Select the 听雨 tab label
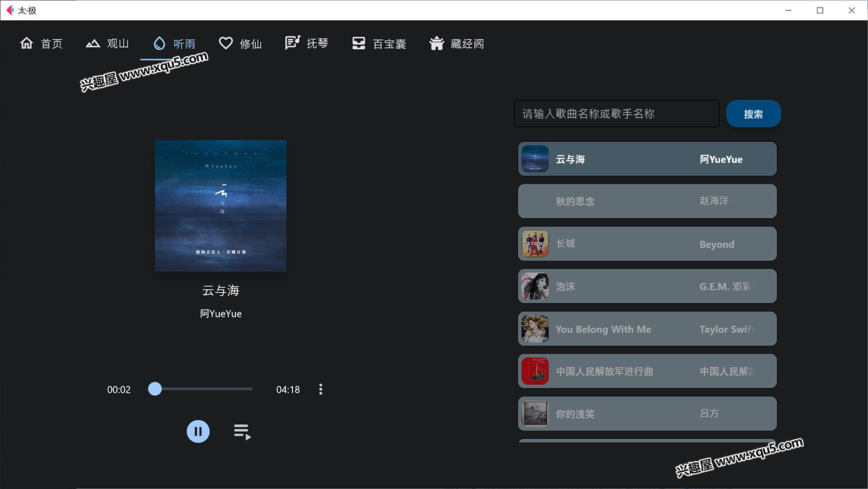This screenshot has width=868, height=489. (185, 44)
